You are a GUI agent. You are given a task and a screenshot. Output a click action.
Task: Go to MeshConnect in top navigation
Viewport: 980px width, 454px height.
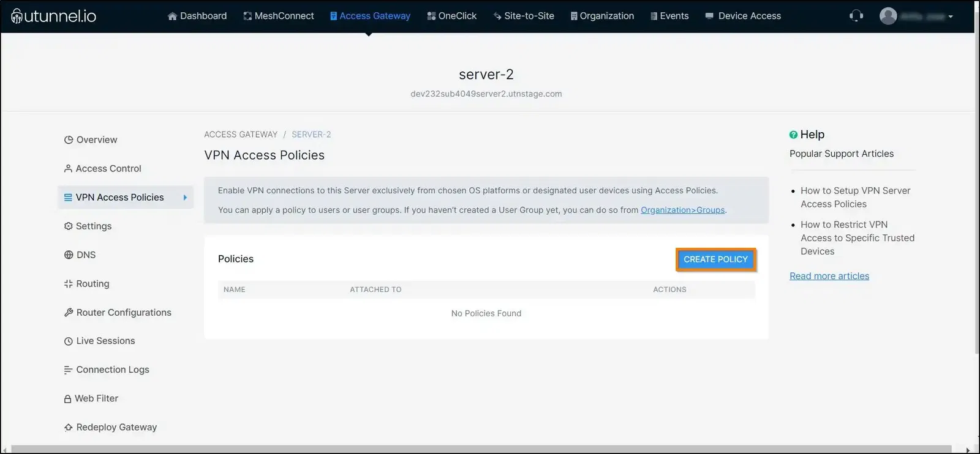[279, 16]
